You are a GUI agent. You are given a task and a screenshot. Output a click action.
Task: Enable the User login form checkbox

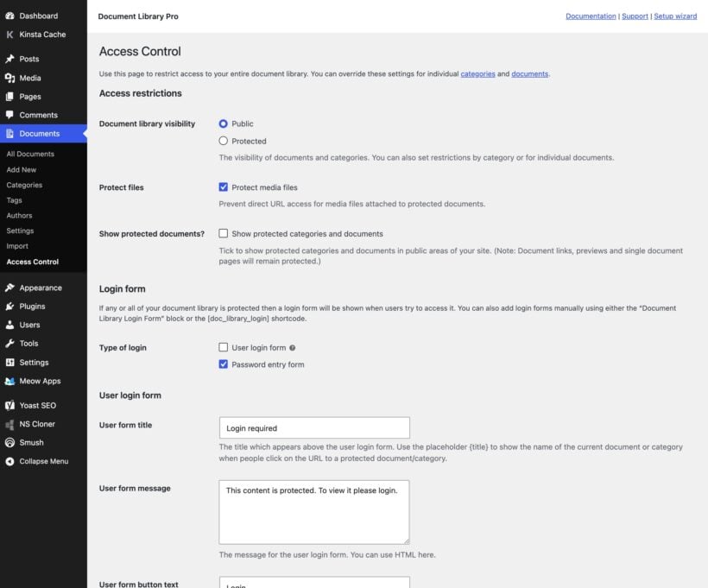tap(223, 347)
